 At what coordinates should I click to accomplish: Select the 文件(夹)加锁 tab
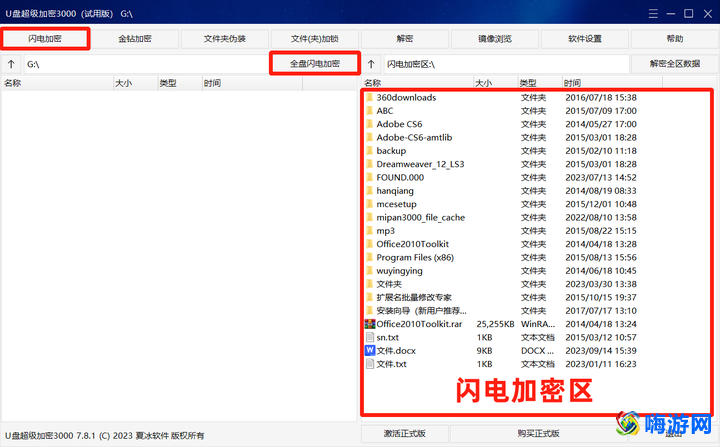315,39
